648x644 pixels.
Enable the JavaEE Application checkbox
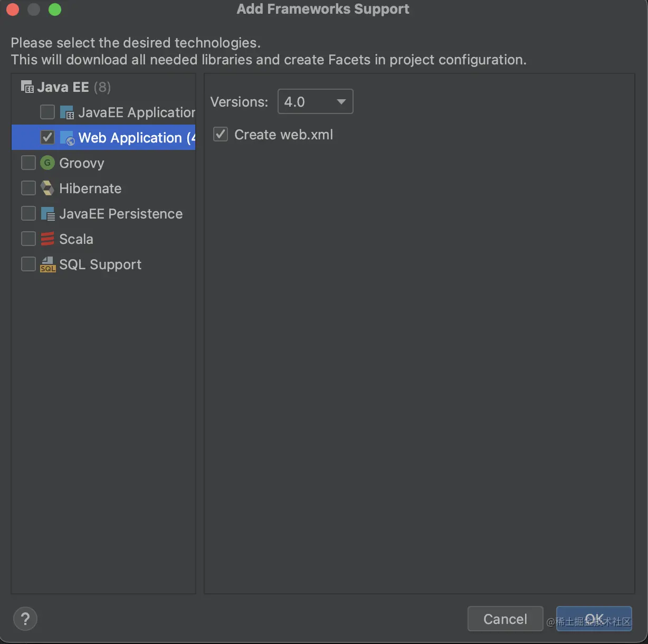pyautogui.click(x=47, y=112)
